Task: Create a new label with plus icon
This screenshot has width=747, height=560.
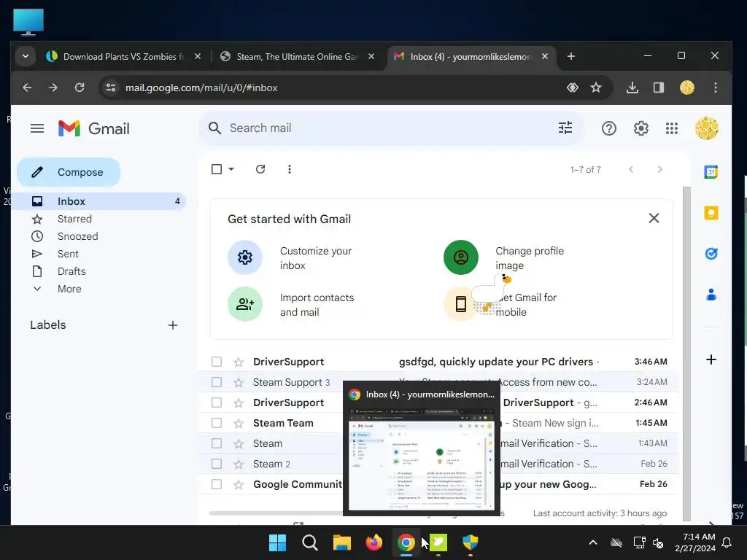Action: (173, 325)
